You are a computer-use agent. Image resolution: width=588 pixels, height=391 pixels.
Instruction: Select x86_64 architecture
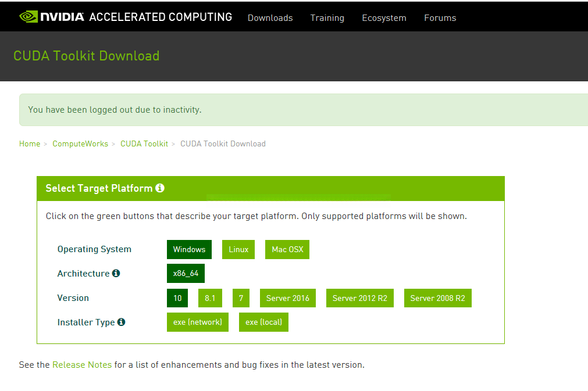tap(186, 274)
